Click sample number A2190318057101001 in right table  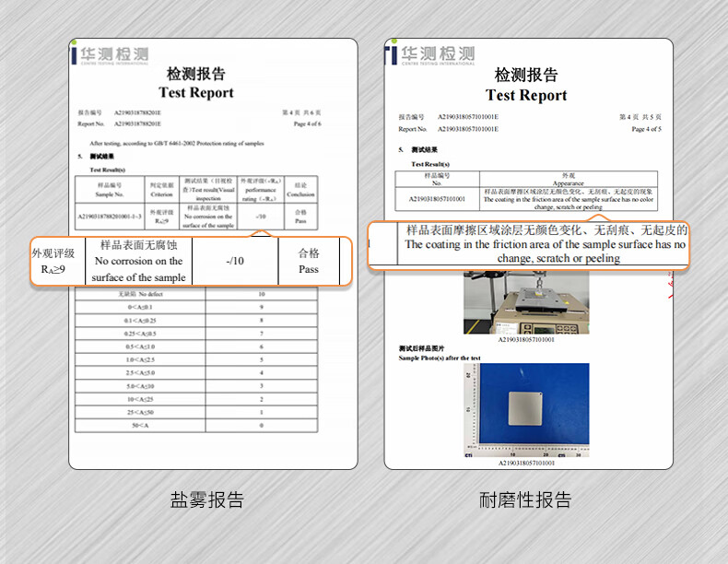click(438, 198)
